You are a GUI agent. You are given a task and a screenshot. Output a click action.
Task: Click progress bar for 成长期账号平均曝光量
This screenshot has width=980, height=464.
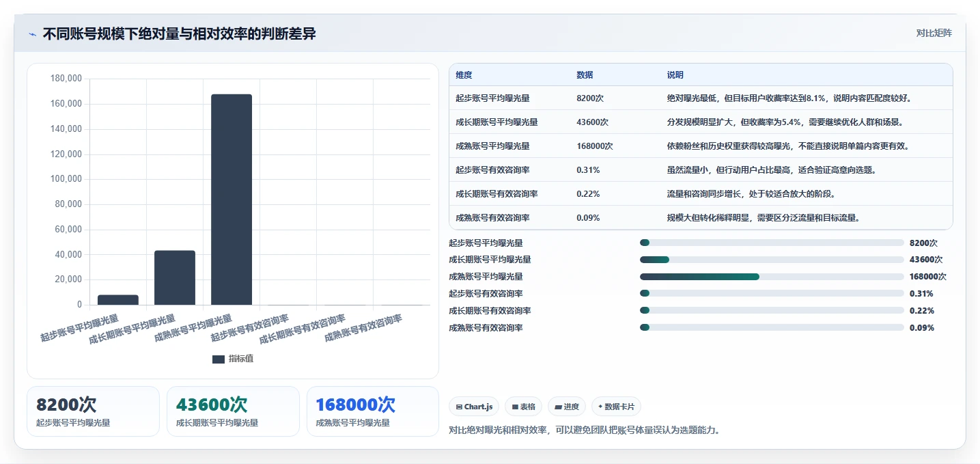[x=772, y=260]
